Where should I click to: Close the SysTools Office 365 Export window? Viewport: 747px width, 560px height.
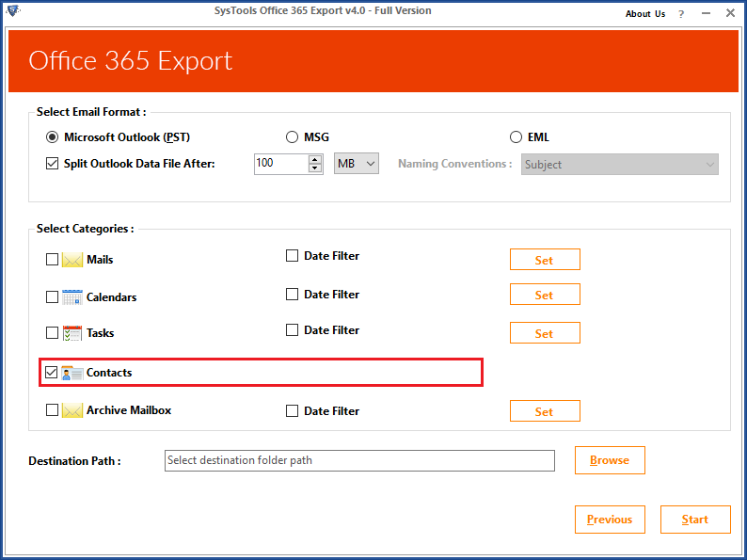[x=730, y=13]
